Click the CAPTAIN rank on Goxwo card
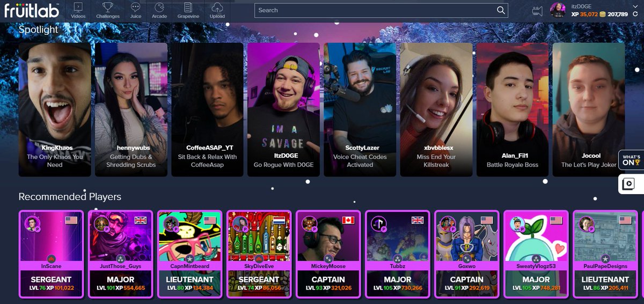The height and width of the screenshot is (304, 644). coord(466,279)
